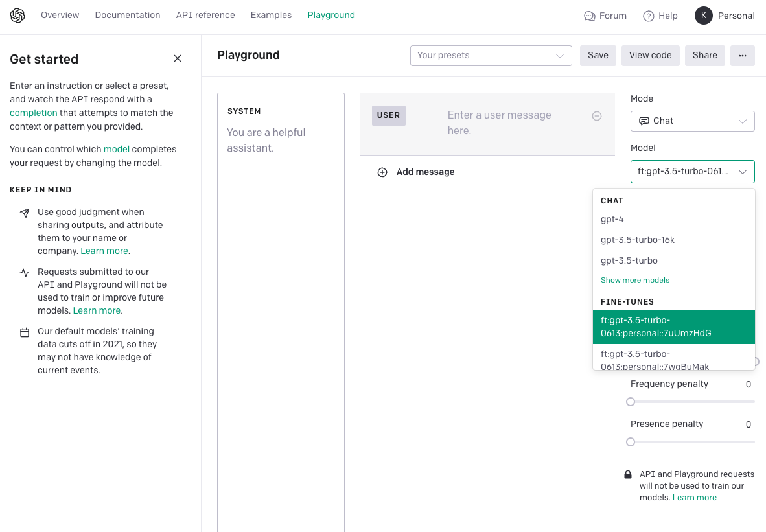766x532 pixels.
Task: Click the chat bubble icon in Mode selector
Action: click(644, 121)
